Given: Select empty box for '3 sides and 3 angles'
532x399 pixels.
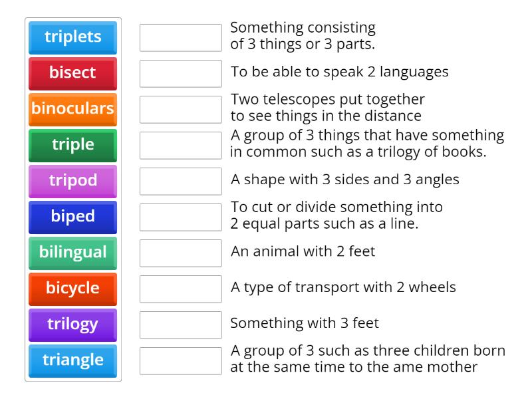Looking at the screenshot, I should tap(181, 182).
